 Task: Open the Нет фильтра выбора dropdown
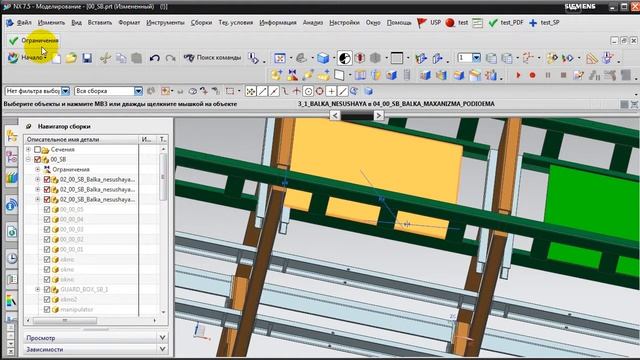pyautogui.click(x=65, y=91)
